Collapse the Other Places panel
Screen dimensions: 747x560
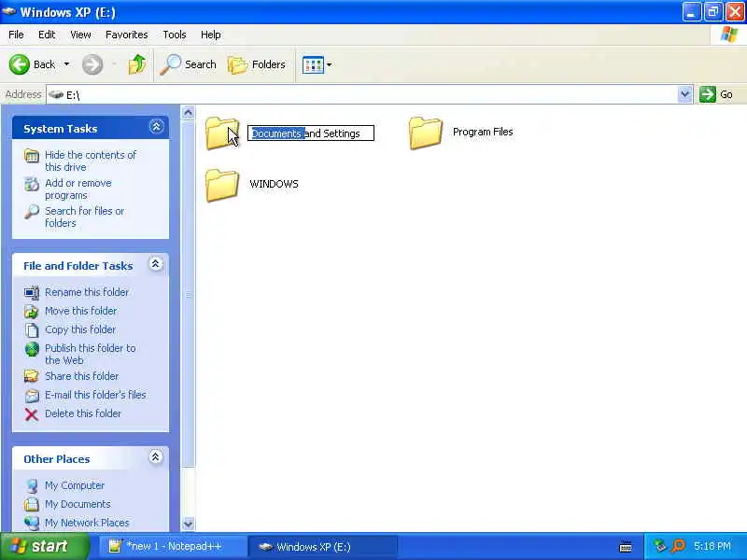pyautogui.click(x=155, y=457)
